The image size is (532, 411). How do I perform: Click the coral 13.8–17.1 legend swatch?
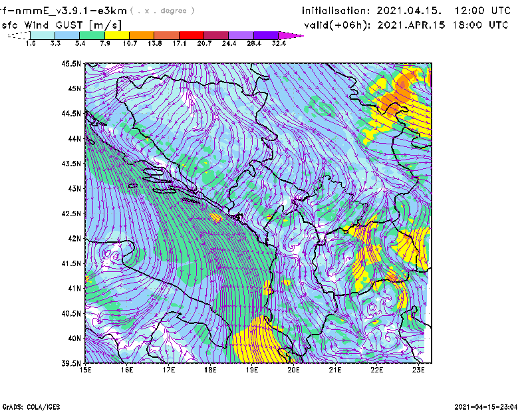tap(167, 35)
